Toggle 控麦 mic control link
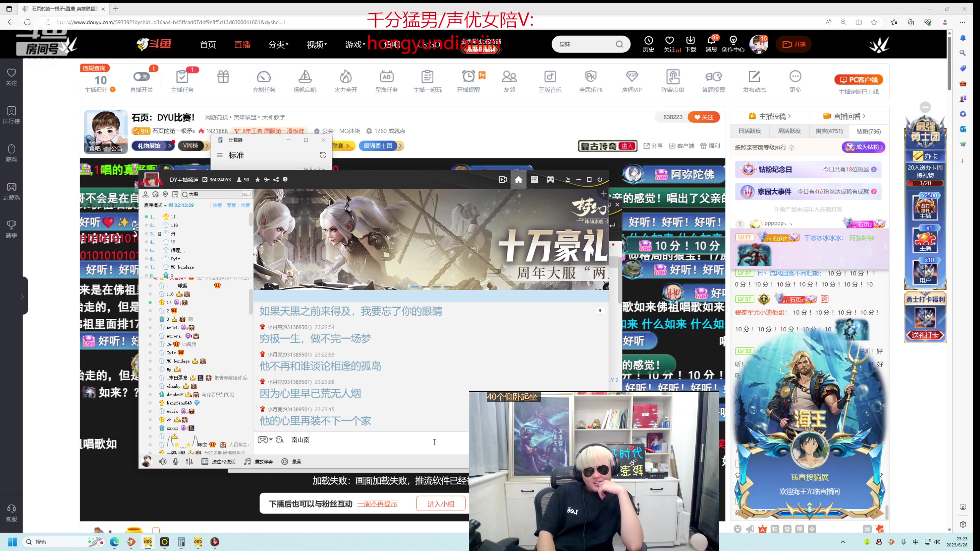The image size is (980, 551). 217,205
